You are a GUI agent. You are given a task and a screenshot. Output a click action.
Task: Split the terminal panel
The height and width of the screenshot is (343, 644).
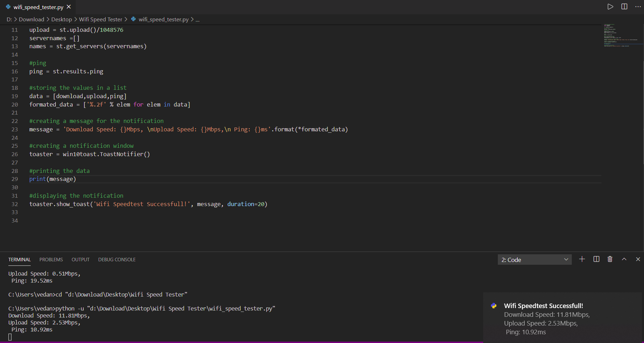(x=596, y=259)
